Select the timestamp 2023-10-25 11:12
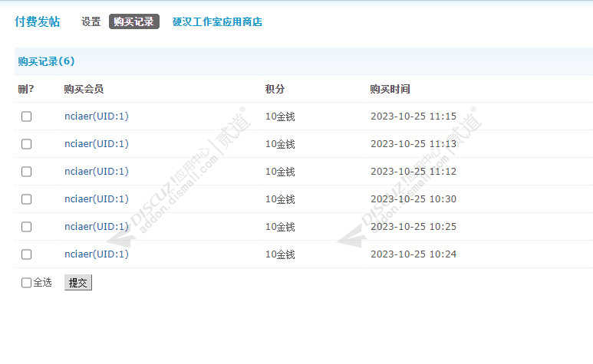 [x=413, y=172]
